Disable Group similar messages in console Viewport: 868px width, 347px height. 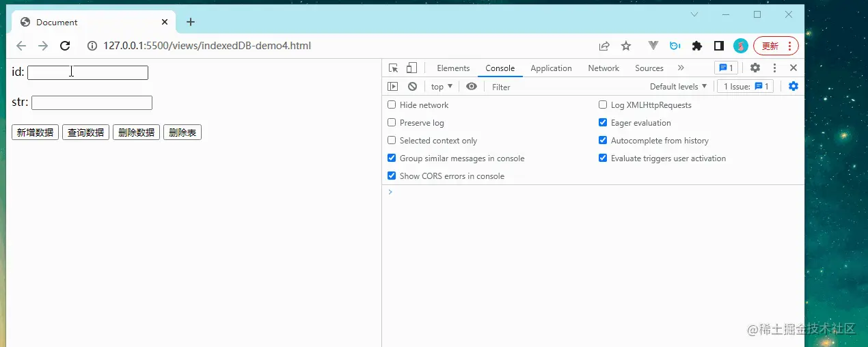tap(392, 158)
